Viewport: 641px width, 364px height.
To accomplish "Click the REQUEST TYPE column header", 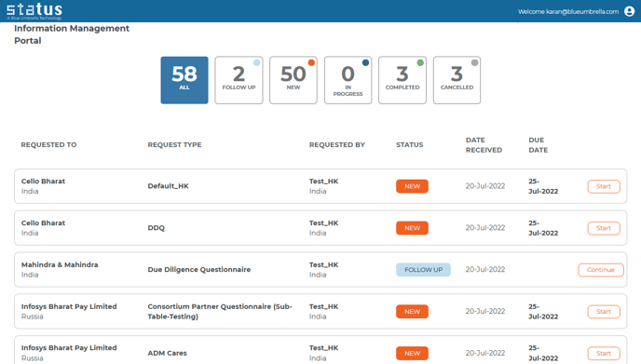I will click(174, 144).
